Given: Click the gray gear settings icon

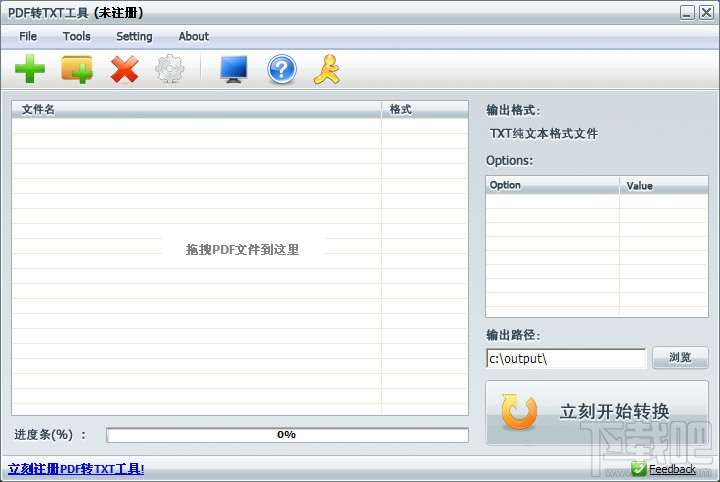Looking at the screenshot, I should coord(170,69).
